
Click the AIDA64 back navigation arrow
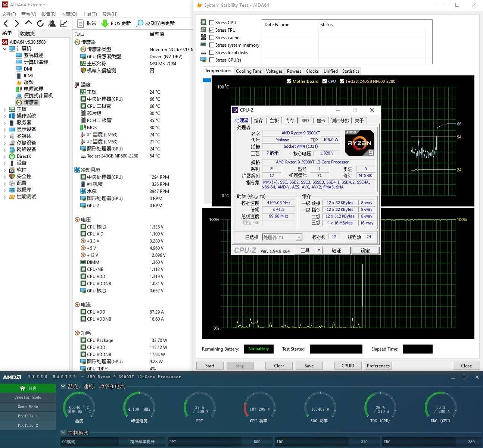click(x=6, y=24)
